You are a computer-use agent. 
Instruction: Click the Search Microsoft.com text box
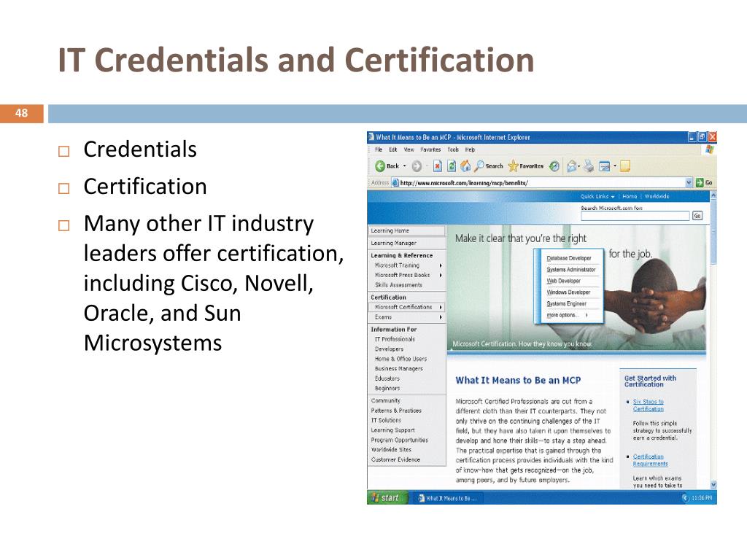pyautogui.click(x=635, y=216)
